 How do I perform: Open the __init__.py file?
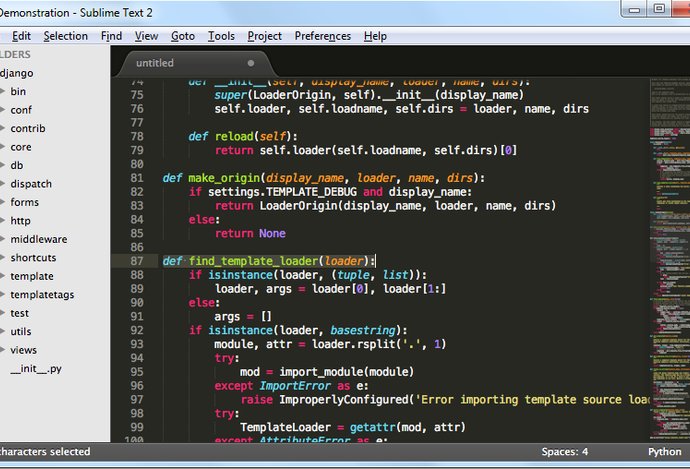pyautogui.click(x=36, y=369)
